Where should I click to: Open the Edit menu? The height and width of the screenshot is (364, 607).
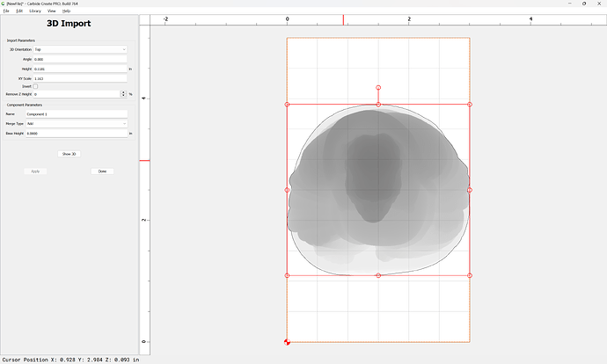[19, 11]
